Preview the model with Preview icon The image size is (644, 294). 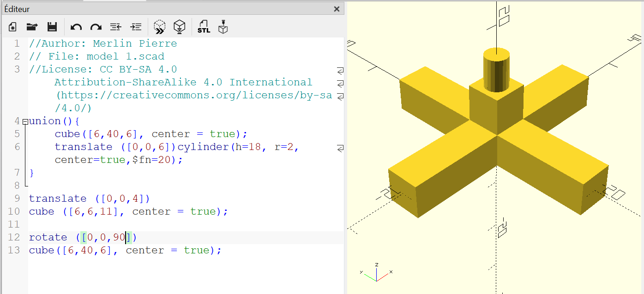click(x=159, y=27)
